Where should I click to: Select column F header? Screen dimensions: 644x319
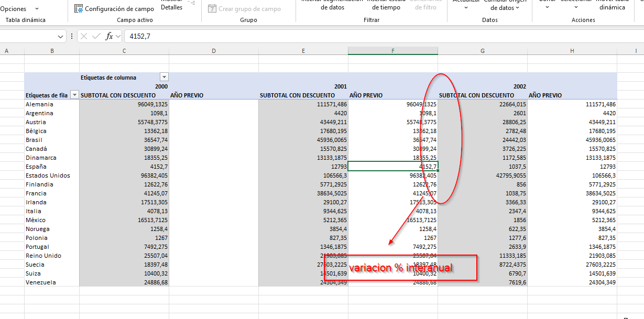[x=393, y=51]
